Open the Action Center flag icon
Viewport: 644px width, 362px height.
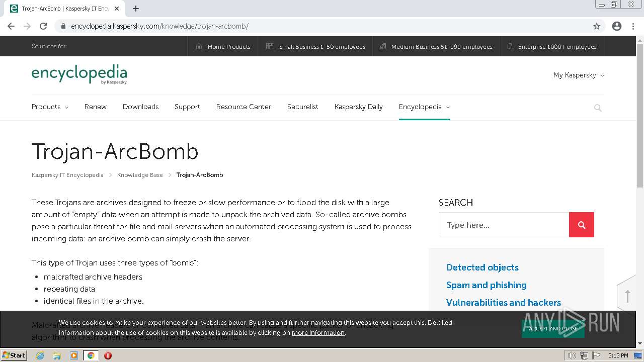click(x=596, y=355)
